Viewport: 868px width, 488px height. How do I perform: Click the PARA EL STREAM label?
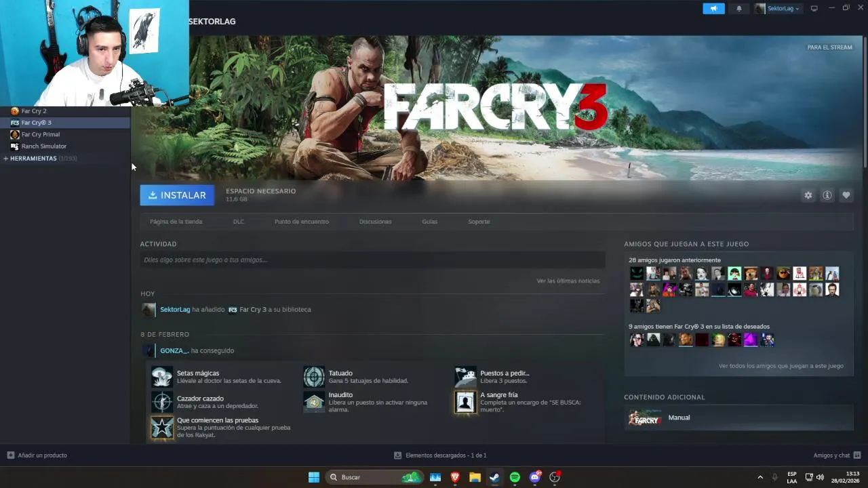point(829,47)
